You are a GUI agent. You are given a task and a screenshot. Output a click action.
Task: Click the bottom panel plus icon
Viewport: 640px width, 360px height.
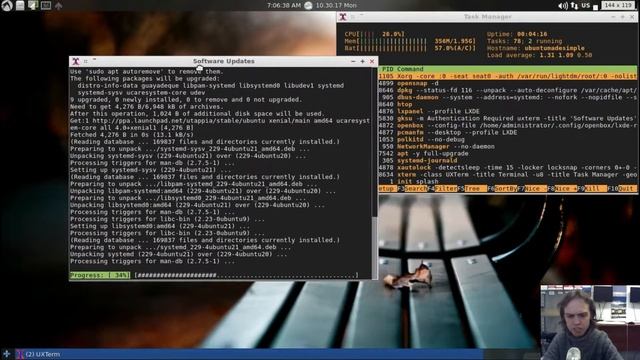click(x=6, y=354)
